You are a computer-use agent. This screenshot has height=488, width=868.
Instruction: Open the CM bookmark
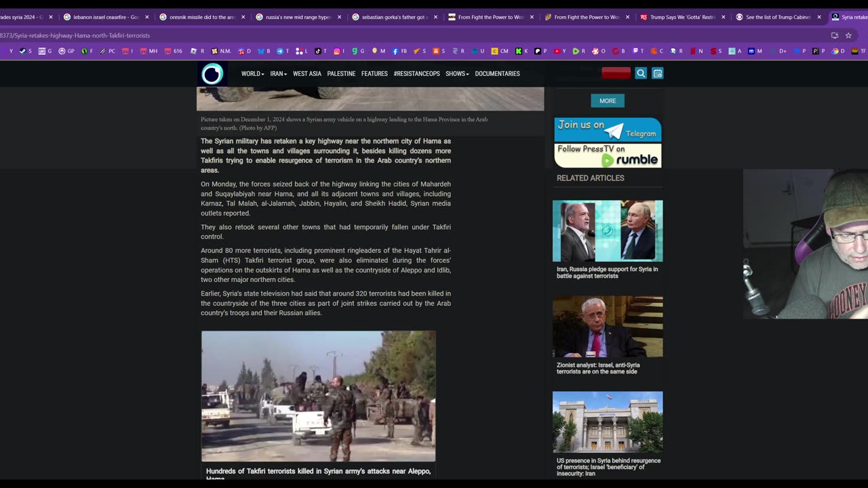tap(500, 51)
